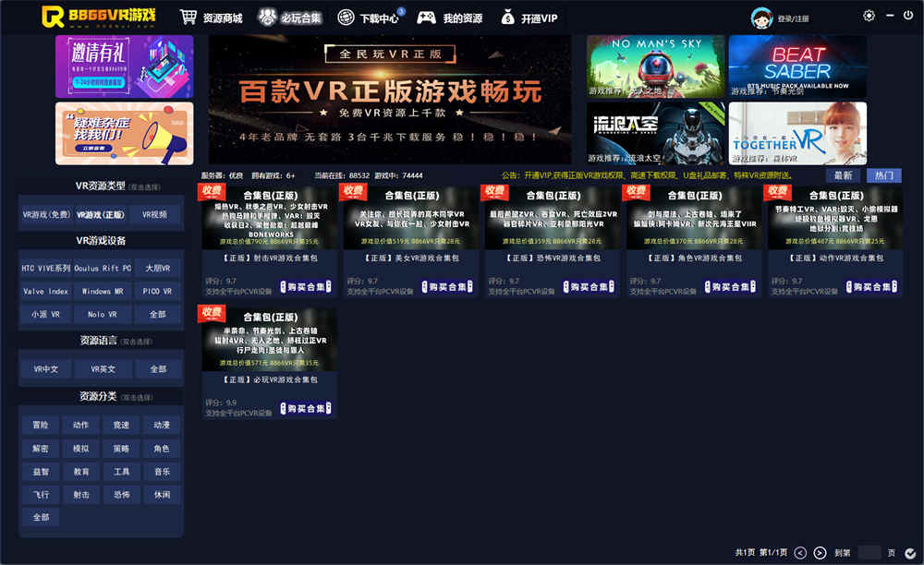Screen dimensions: 924x565
Task: Filter by HTC VIVE系列 device
Action: 46,269
